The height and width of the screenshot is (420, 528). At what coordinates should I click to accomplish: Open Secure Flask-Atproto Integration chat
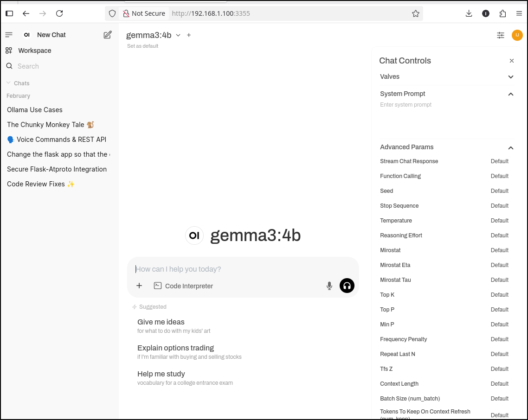pos(57,169)
